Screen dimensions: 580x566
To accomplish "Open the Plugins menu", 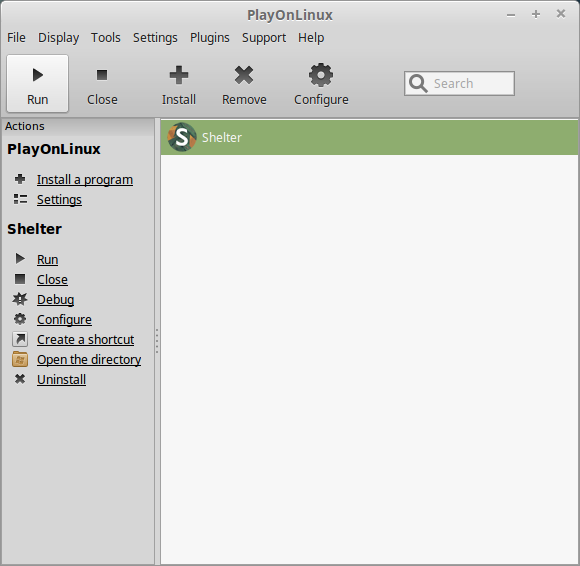I will pos(210,37).
